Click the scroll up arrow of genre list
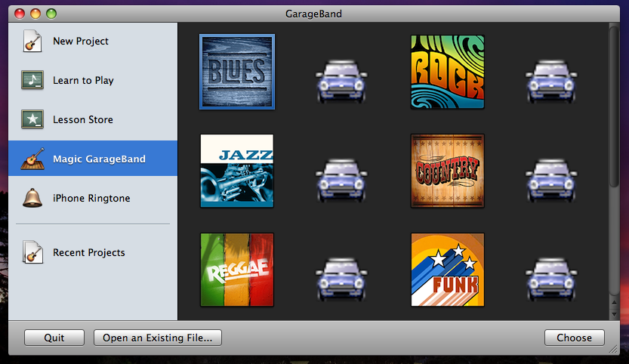This screenshot has height=364, width=629. [614, 303]
